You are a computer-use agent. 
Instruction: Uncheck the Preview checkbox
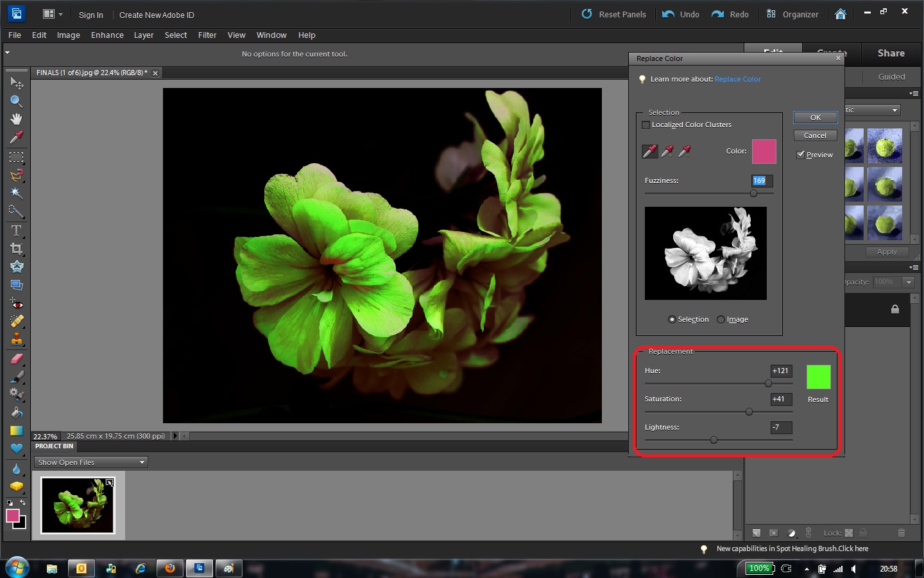point(801,155)
